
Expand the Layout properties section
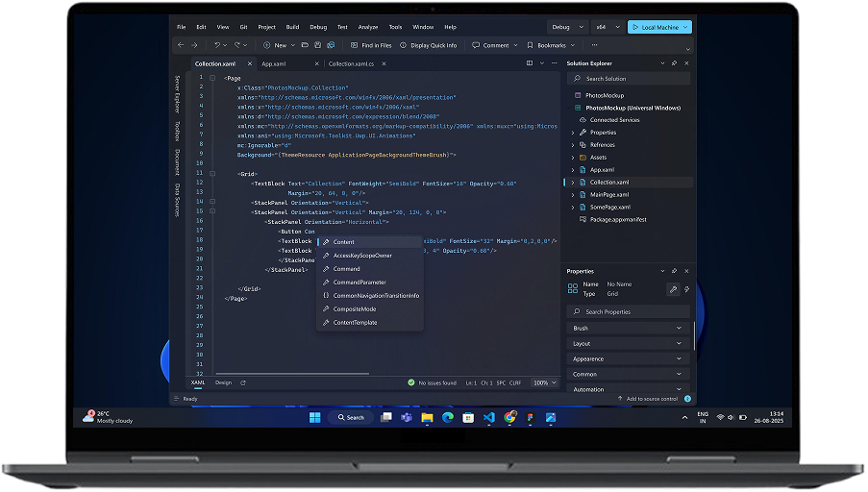(x=629, y=344)
